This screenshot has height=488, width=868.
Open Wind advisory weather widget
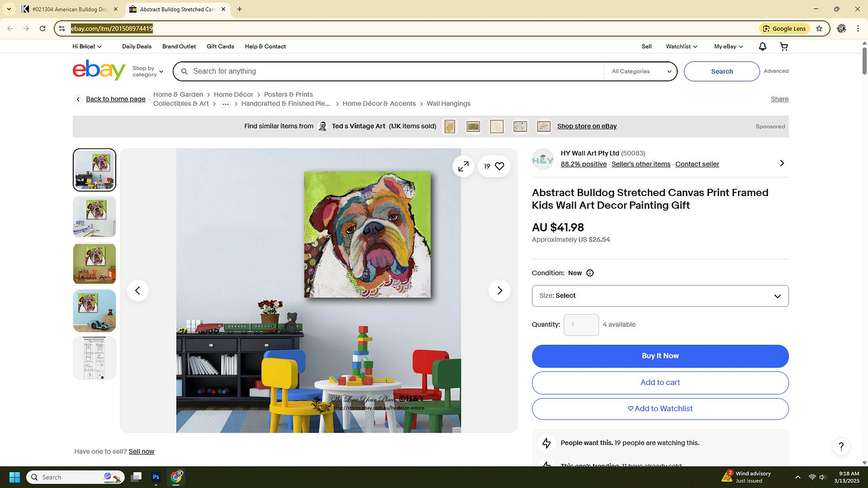(746, 477)
